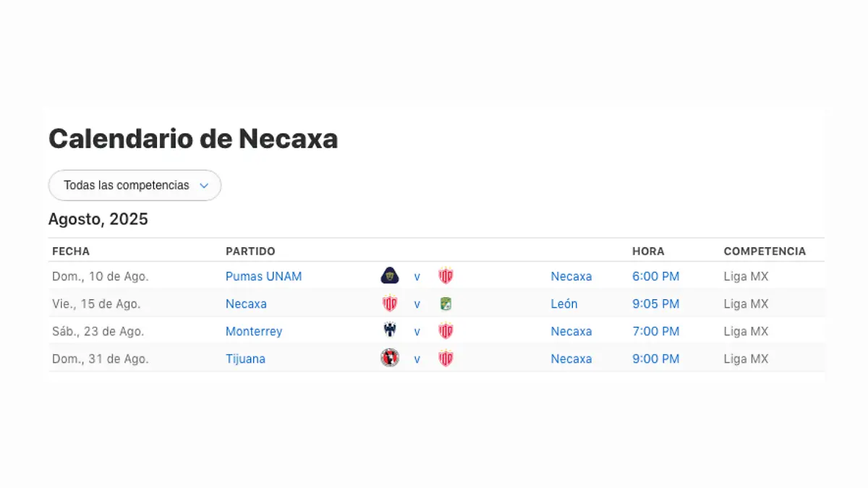The width and height of the screenshot is (868, 488).
Task: Open the Monterrey team page
Action: [x=254, y=331]
